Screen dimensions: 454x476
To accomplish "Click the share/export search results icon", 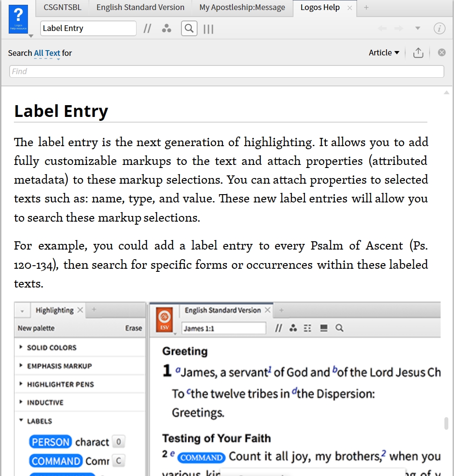I will click(418, 53).
